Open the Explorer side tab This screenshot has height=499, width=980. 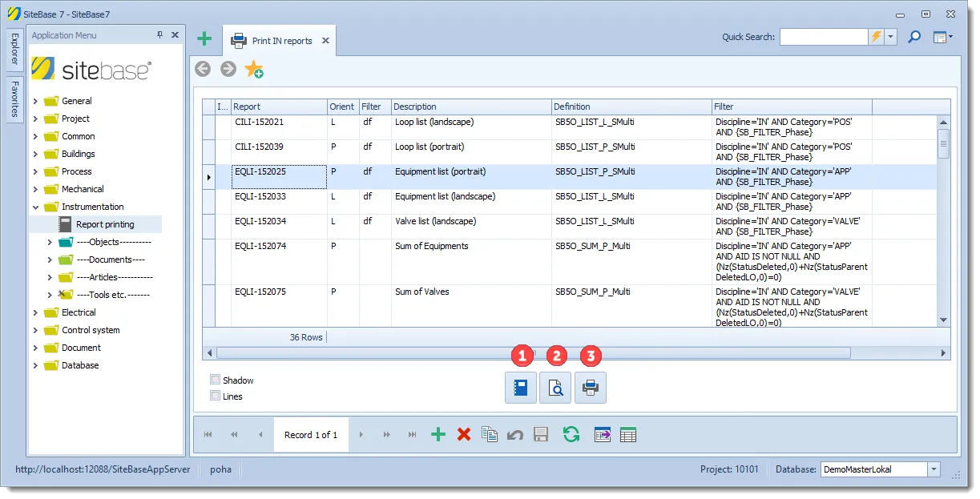point(14,49)
